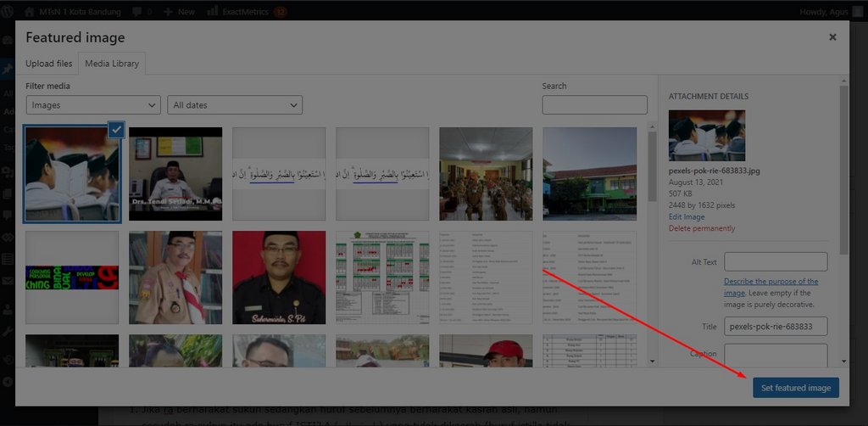868x426 pixels.
Task: Open the New content menu in admin bar
Action: tap(180, 12)
